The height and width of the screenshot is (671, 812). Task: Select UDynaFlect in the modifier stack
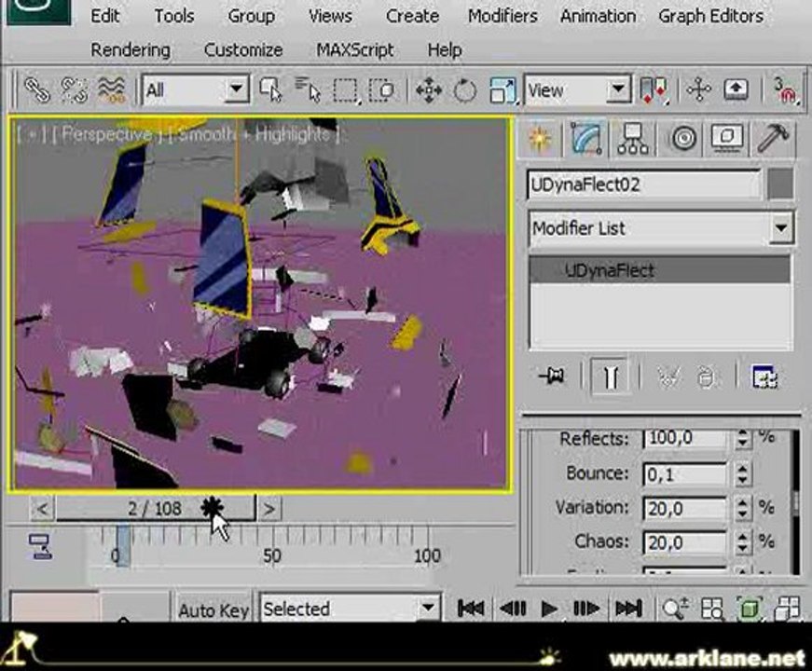(x=659, y=269)
